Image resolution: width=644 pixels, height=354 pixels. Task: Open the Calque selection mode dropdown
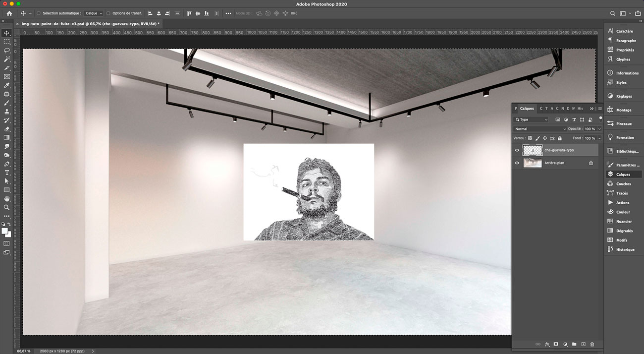click(92, 13)
